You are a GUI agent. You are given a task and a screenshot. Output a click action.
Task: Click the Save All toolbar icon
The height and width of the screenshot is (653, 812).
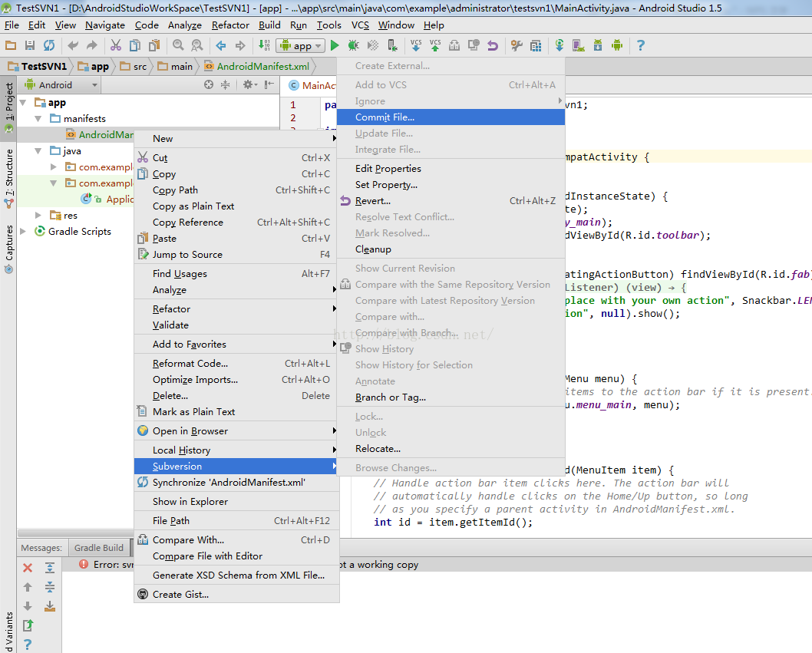(29, 45)
